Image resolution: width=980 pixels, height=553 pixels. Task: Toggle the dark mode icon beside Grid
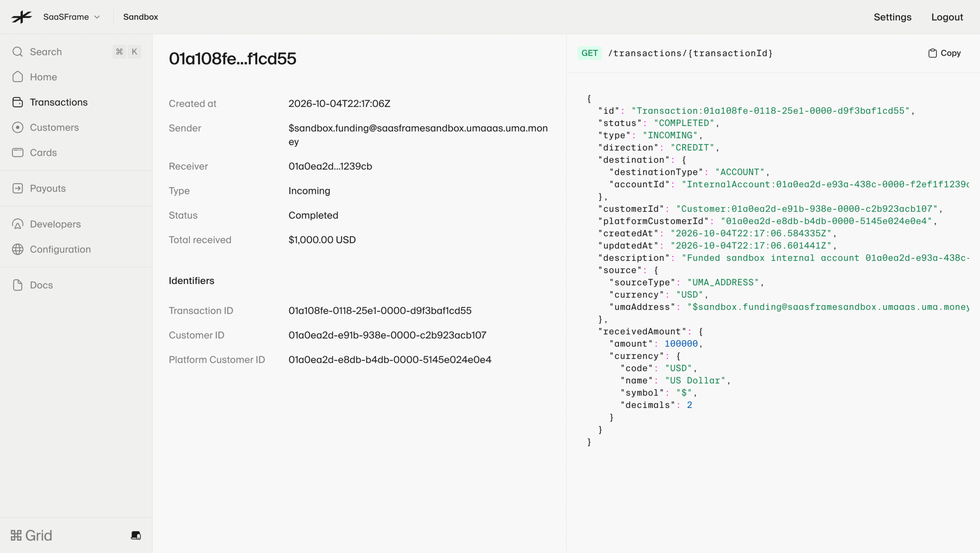click(x=136, y=535)
